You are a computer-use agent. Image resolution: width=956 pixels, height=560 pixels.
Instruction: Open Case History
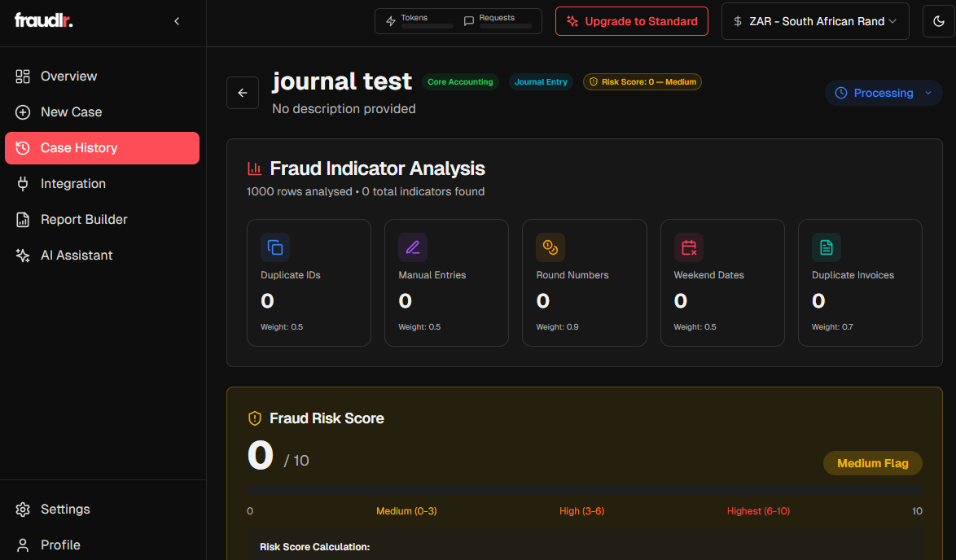102,148
